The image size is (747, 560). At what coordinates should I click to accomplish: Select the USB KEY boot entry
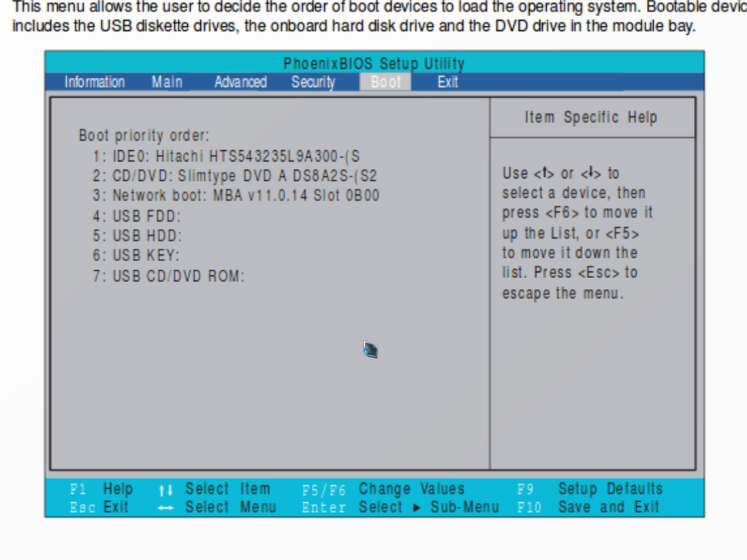(x=136, y=256)
